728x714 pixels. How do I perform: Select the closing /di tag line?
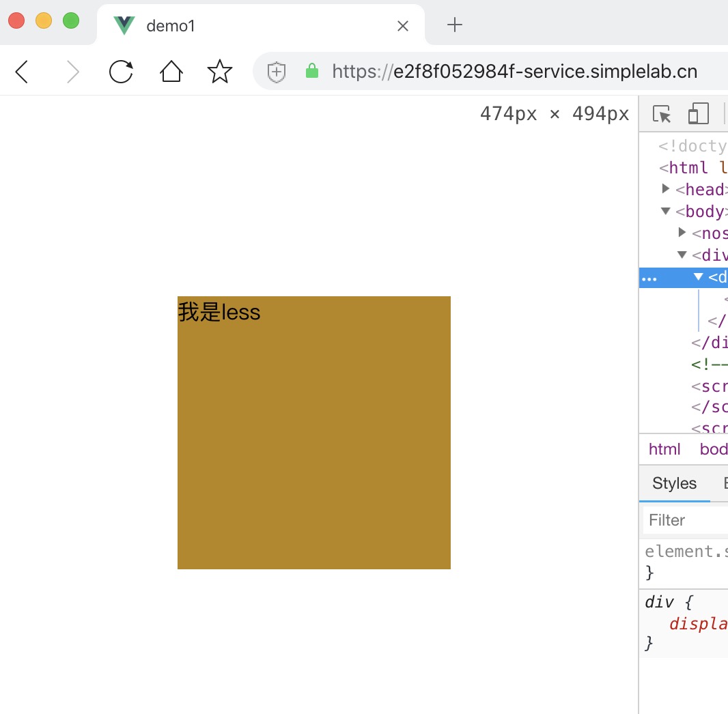(709, 343)
